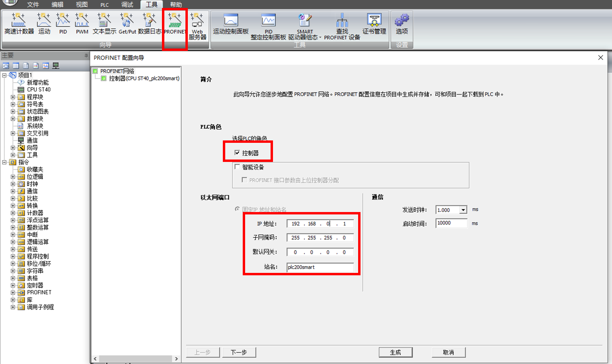This screenshot has height=364, width=612.
Task: Collapse the 指令 tree node
Action: [4, 162]
